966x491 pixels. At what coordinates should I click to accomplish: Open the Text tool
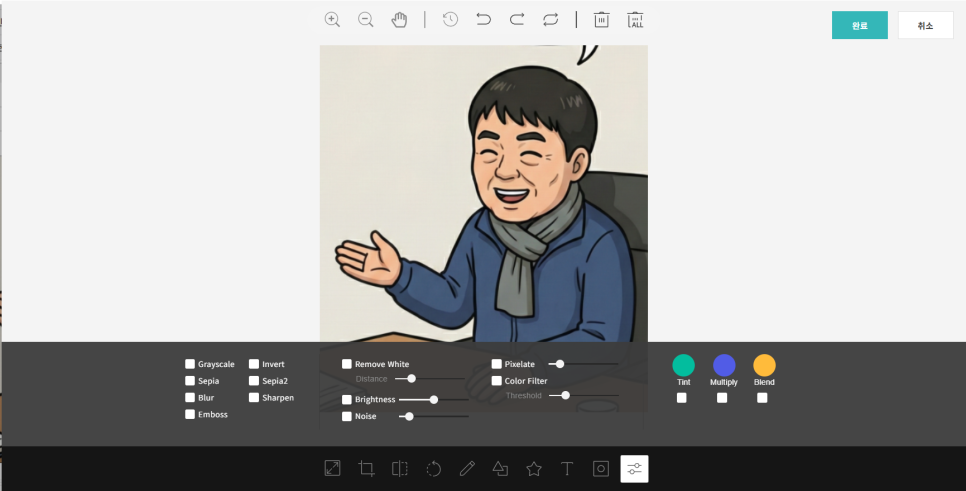tap(567, 468)
